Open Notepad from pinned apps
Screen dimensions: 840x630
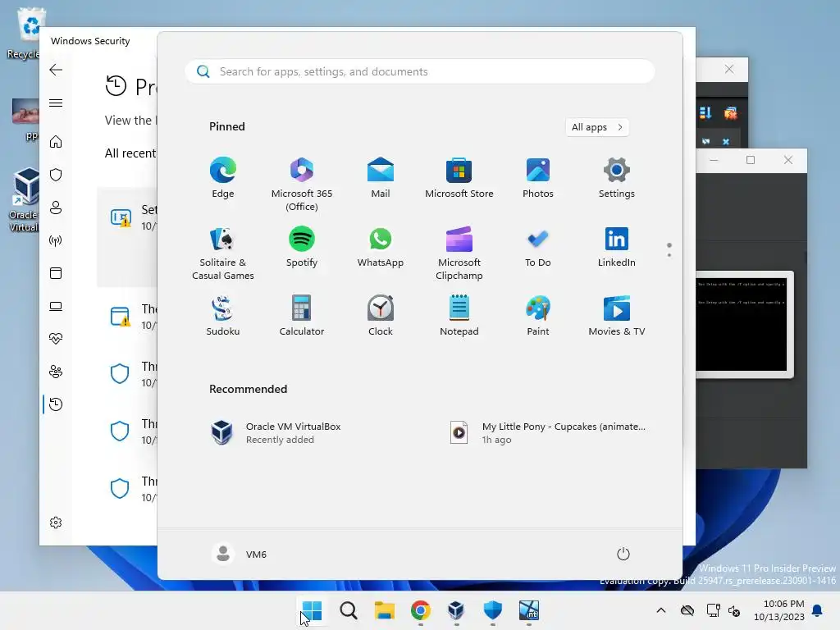[459, 316]
